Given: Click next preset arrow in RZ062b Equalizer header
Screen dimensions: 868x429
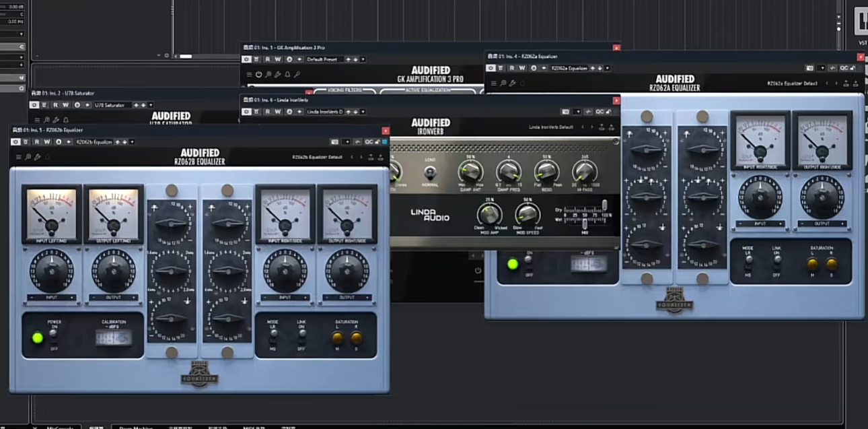Looking at the screenshot, I should tap(361, 157).
